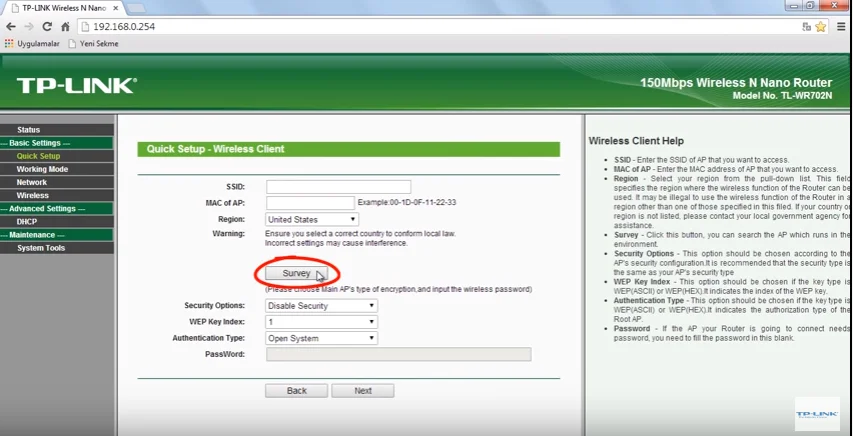853x436 pixels.
Task: Open Status in the sidebar menu
Action: [x=29, y=130]
